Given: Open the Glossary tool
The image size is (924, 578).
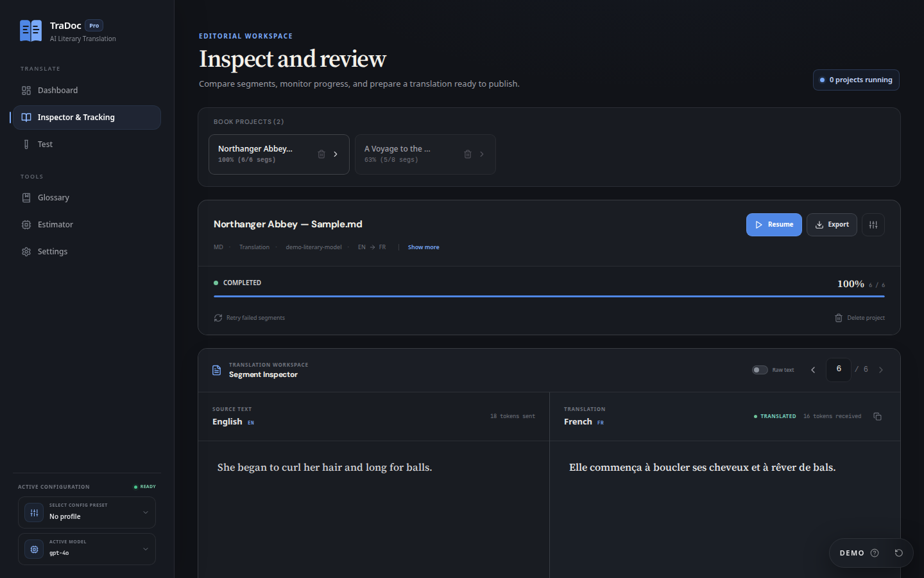Looking at the screenshot, I should click(87, 198).
